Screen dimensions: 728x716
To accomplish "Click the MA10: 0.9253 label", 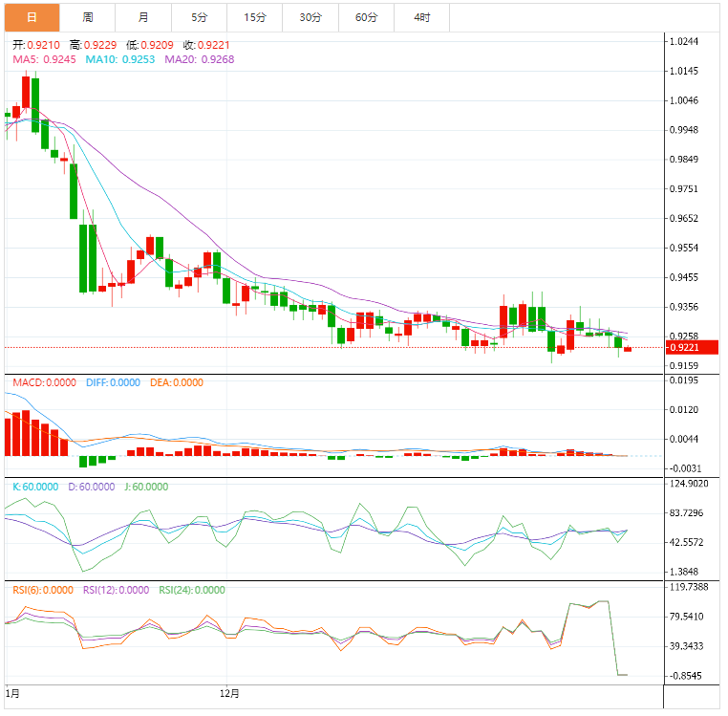I will pyautogui.click(x=119, y=59).
